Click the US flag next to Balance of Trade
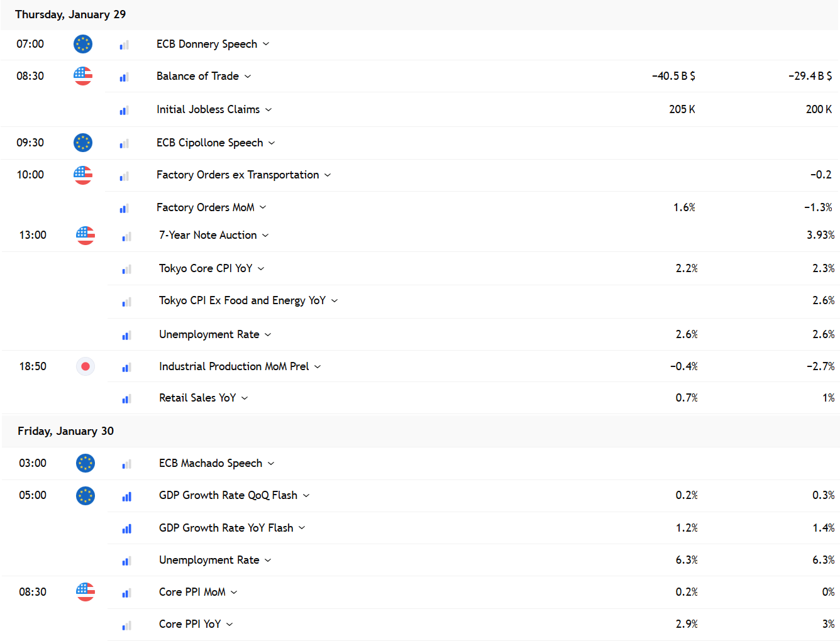Screen dimensions: 840x641 click(83, 76)
